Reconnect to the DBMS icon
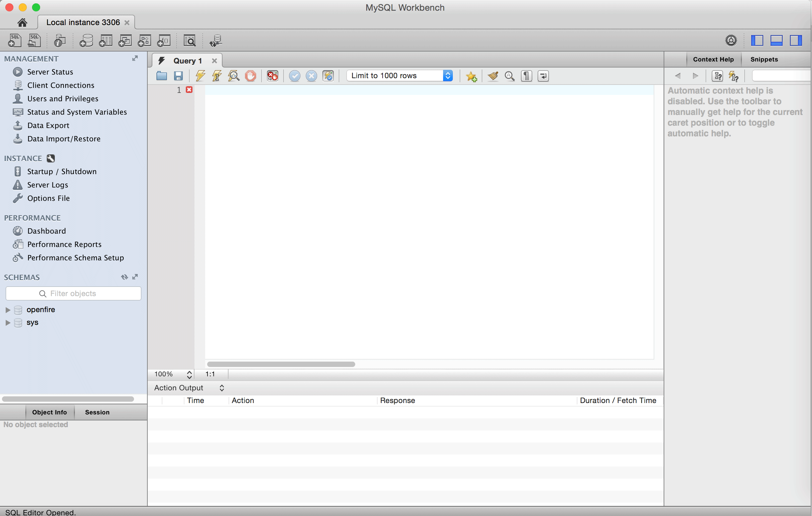Screen dimensions: 812x516 click(216, 40)
